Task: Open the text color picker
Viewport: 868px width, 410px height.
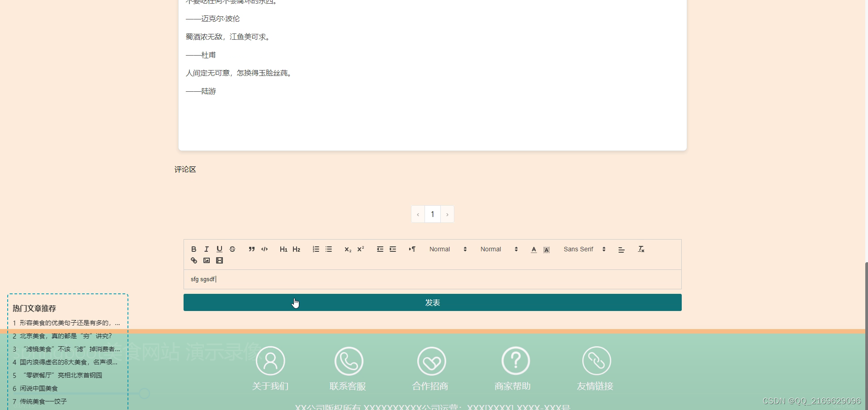Action: (x=534, y=249)
